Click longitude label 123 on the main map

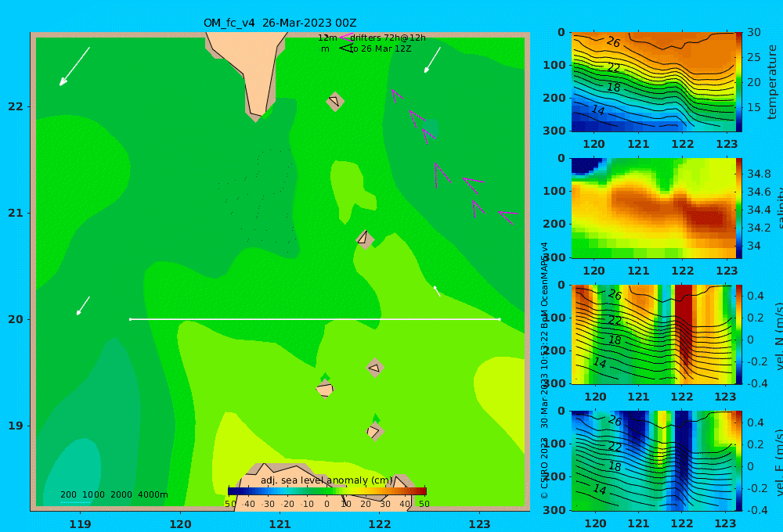point(479,524)
